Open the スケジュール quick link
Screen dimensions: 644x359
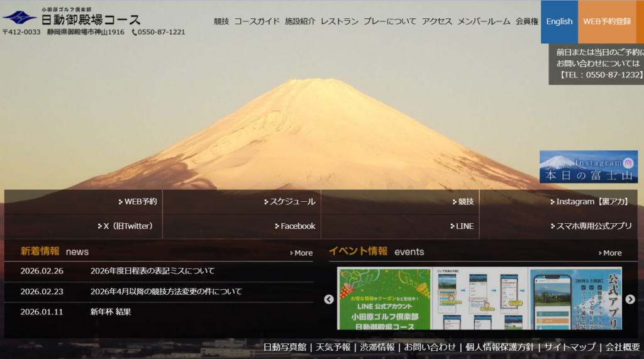coord(292,202)
